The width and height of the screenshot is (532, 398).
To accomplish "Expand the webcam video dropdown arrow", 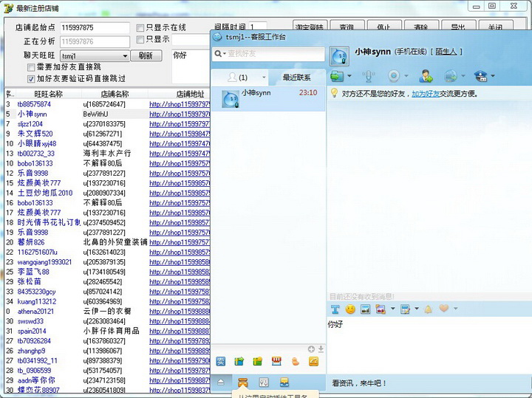I will (x=406, y=76).
